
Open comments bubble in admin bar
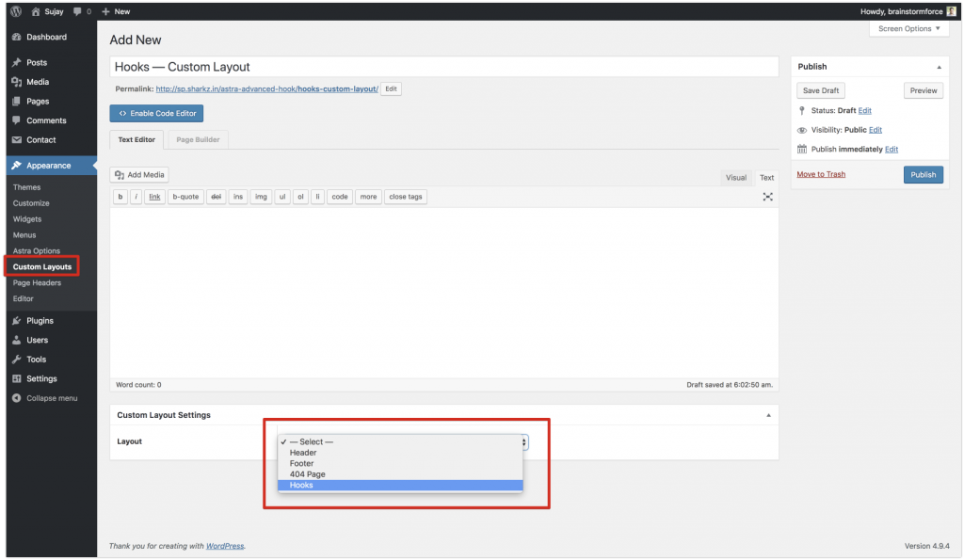coord(82,11)
